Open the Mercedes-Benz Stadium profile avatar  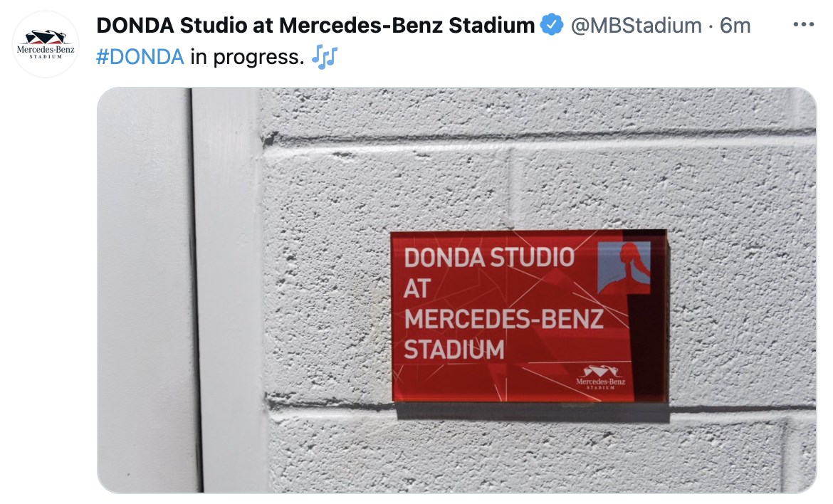pos(46,45)
